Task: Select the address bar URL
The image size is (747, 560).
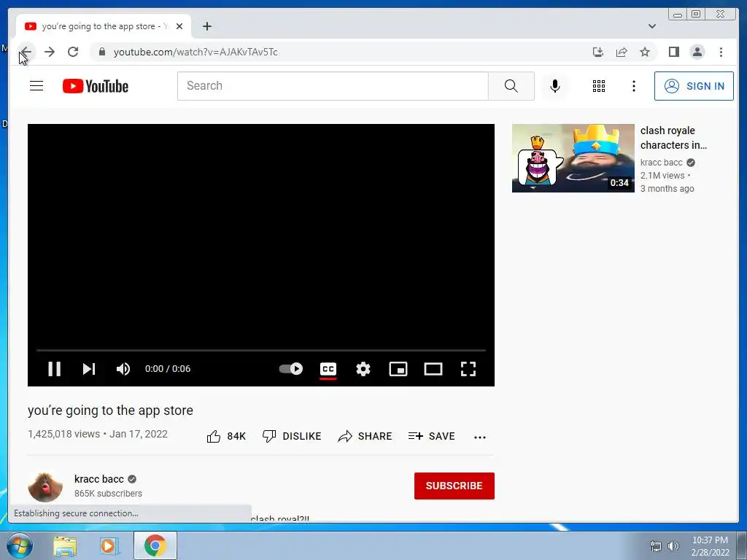Action: 196,52
